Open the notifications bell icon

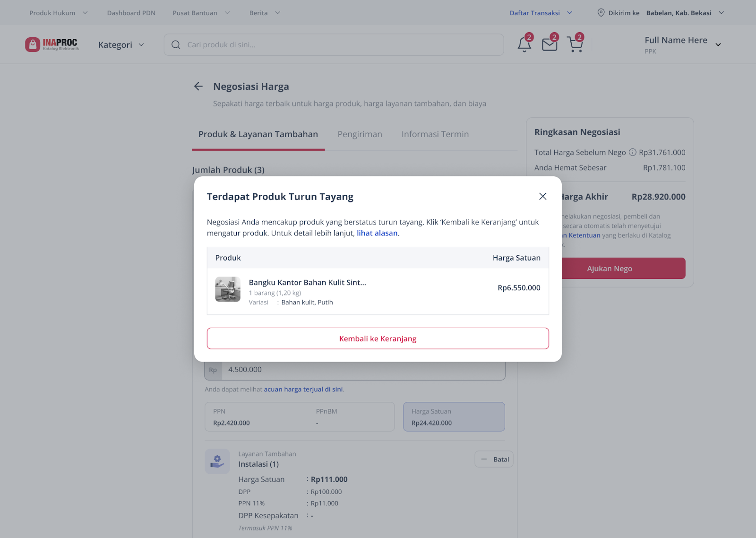(524, 44)
